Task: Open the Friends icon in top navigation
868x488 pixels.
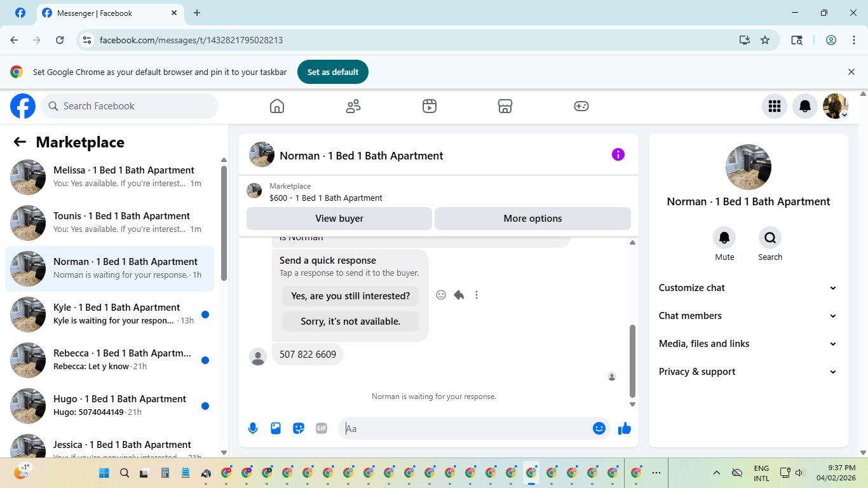Action: tap(353, 106)
